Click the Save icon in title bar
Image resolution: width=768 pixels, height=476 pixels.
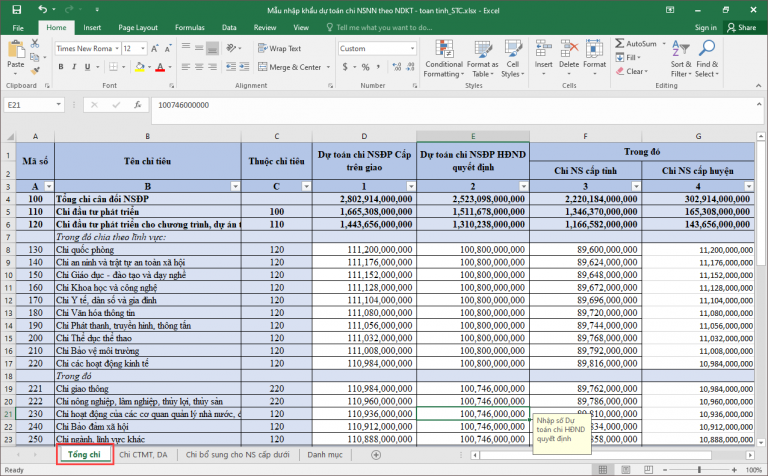17,10
